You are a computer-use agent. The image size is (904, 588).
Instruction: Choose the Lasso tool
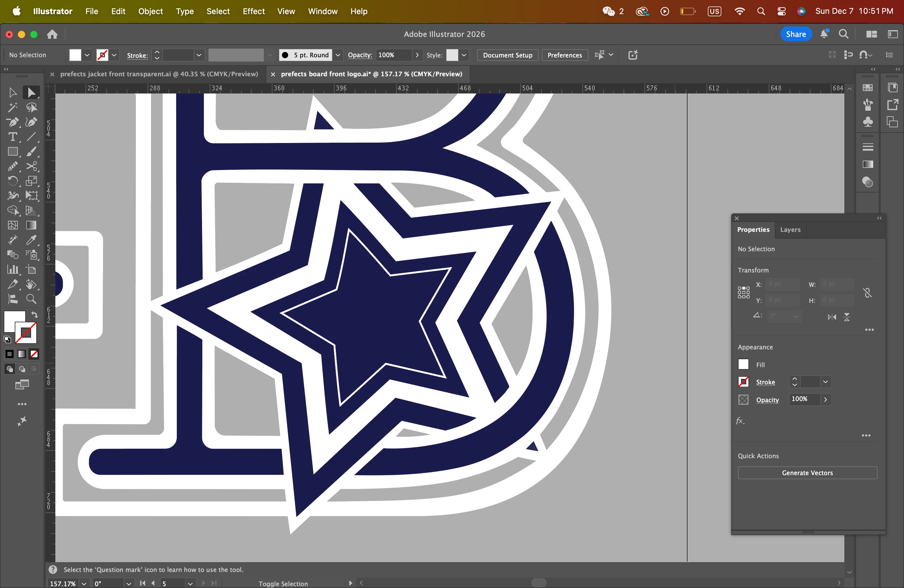(32, 108)
